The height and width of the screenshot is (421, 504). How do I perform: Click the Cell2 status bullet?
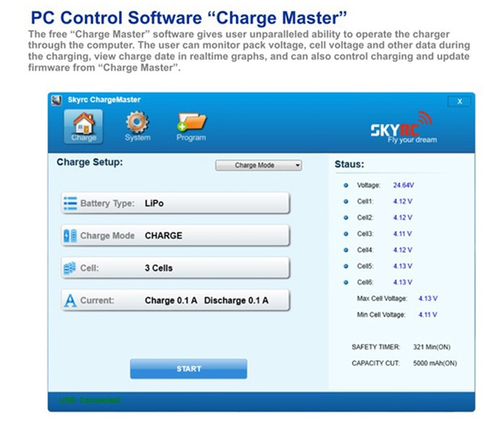(346, 217)
